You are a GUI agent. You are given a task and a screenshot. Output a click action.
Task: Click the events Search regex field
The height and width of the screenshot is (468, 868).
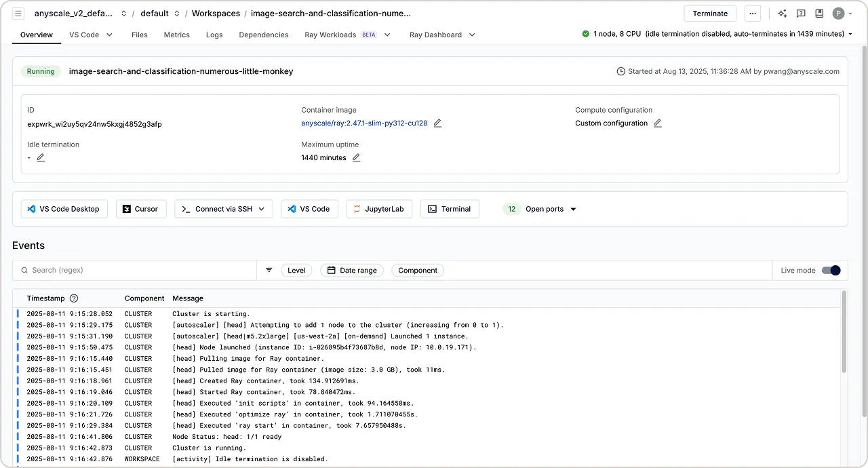click(x=136, y=270)
